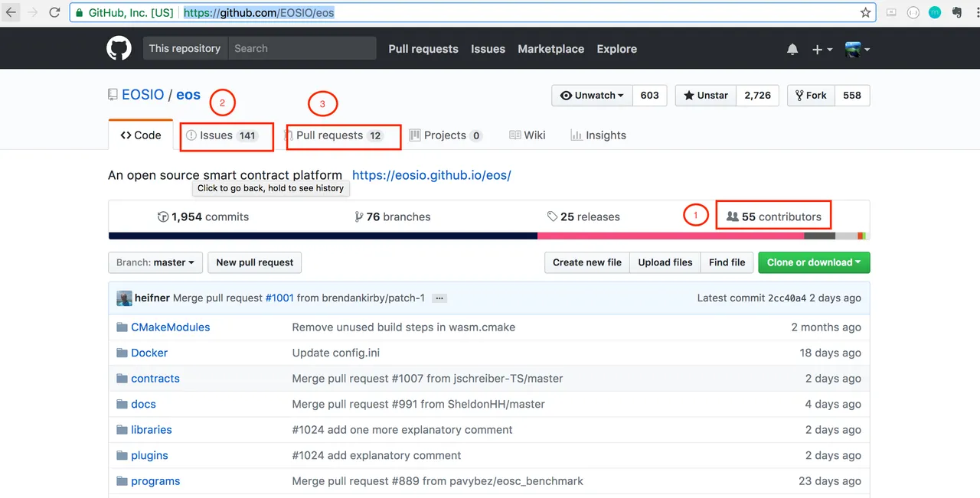Click the GitHub Octocat logo
This screenshot has width=980, height=498.
(119, 48)
